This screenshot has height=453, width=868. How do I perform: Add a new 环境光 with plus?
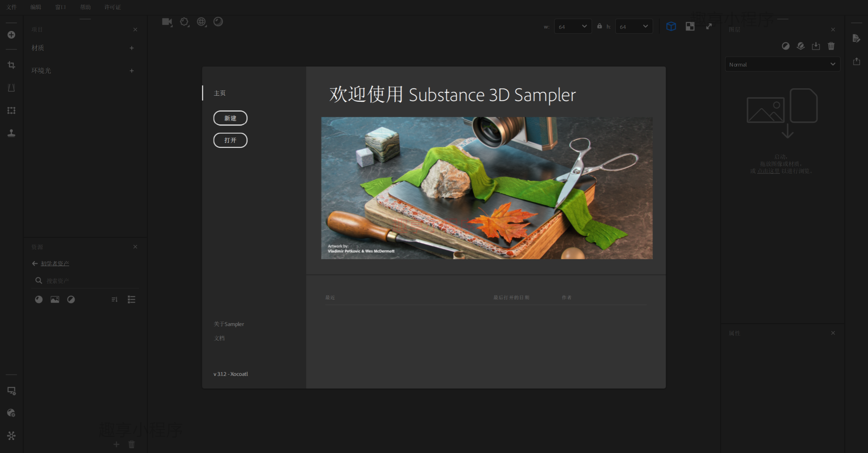click(132, 71)
